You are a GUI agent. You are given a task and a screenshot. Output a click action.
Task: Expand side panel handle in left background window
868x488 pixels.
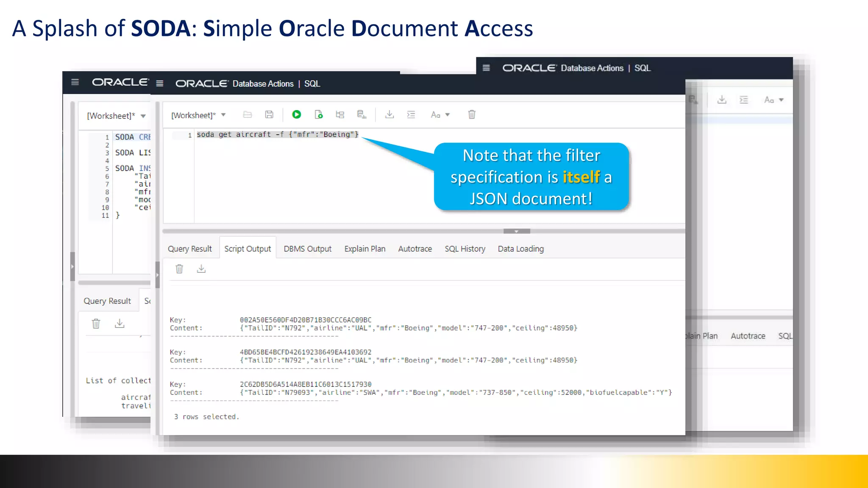pyautogui.click(x=72, y=266)
